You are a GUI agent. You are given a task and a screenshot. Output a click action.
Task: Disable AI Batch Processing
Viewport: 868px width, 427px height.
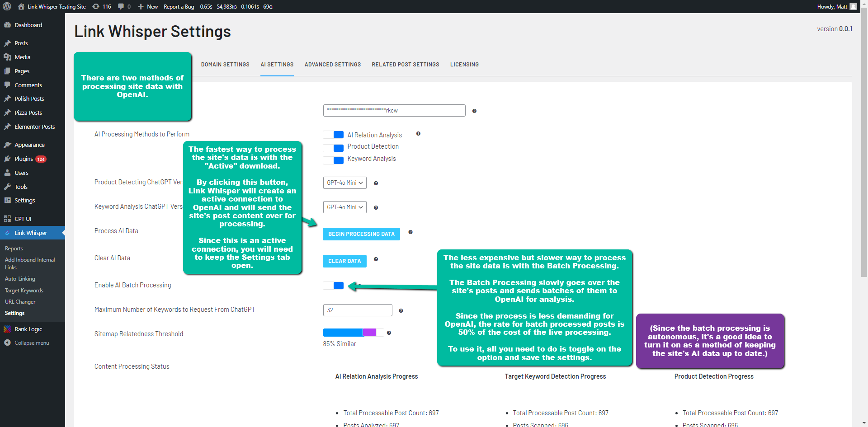(333, 286)
